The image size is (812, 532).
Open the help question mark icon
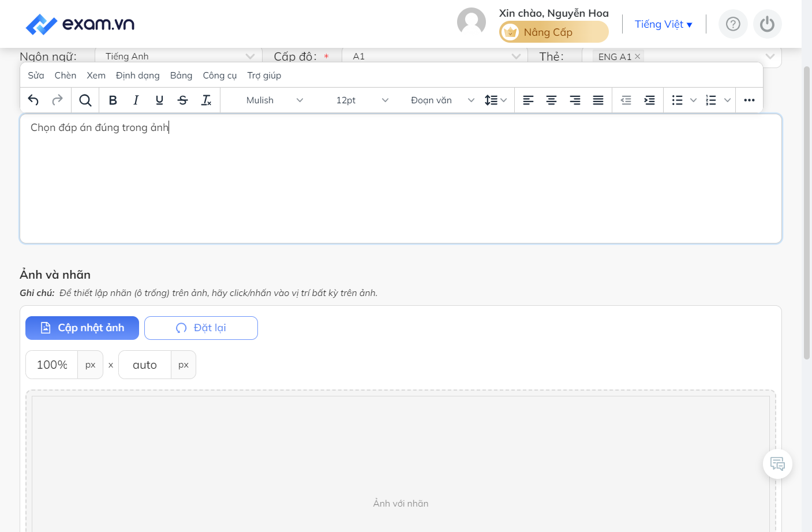point(733,24)
